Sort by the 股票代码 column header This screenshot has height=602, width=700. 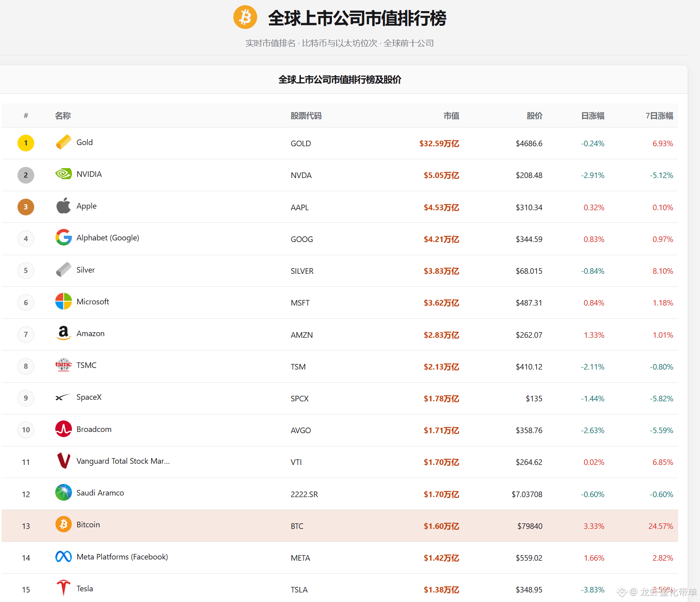pyautogui.click(x=306, y=116)
